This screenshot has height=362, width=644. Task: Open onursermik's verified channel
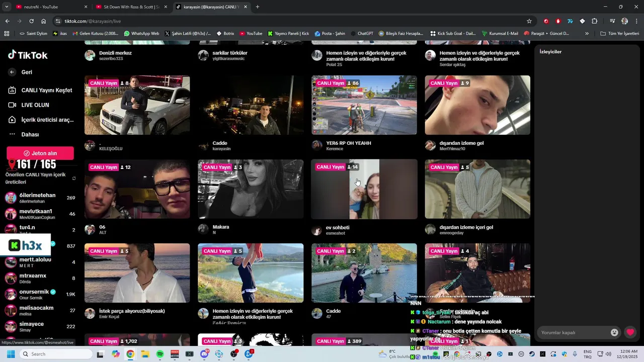click(x=40, y=294)
